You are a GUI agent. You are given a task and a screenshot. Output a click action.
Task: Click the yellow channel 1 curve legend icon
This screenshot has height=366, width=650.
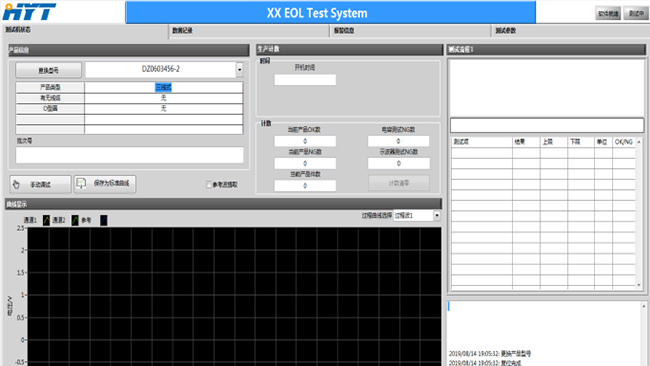click(46, 220)
